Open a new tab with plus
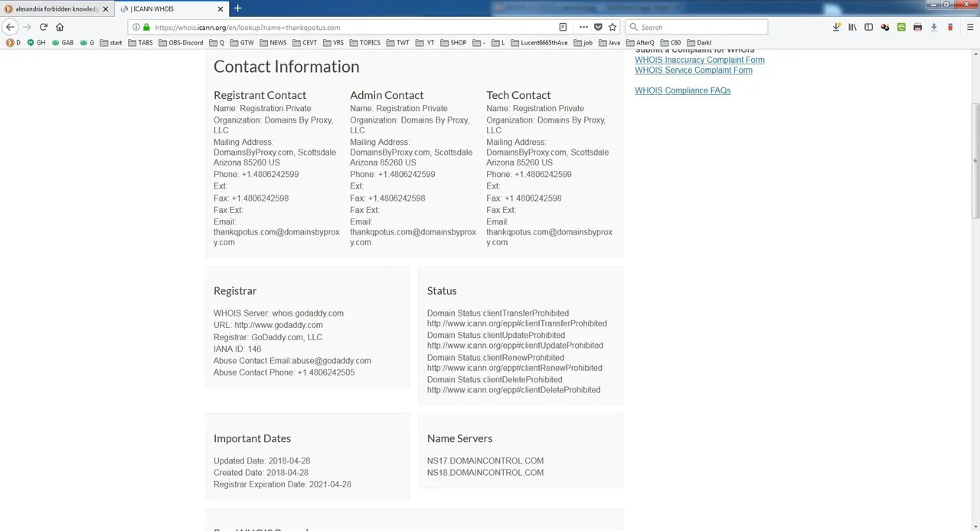This screenshot has height=531, width=980. click(x=237, y=8)
